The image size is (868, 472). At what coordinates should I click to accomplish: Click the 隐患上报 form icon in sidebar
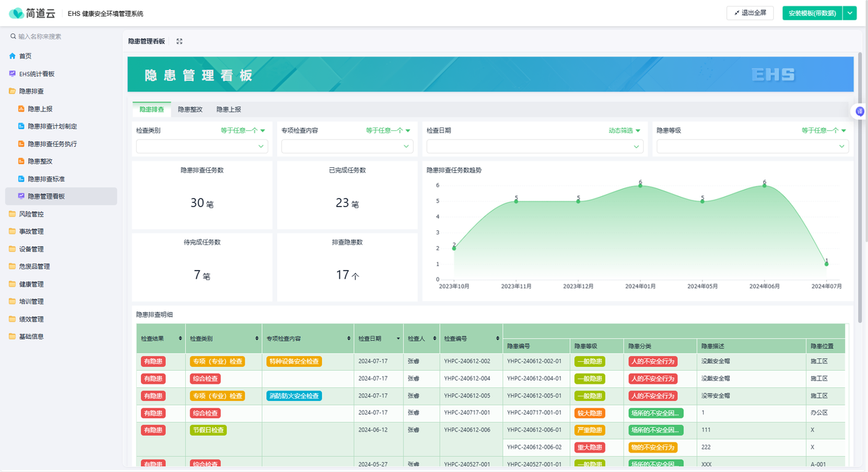pyautogui.click(x=21, y=109)
